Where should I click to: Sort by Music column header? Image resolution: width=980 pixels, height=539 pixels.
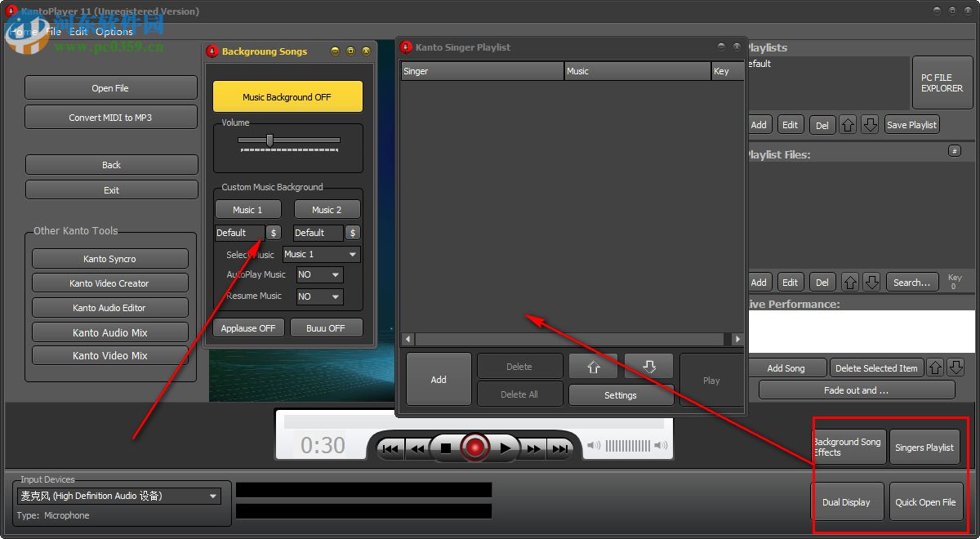[x=637, y=71]
